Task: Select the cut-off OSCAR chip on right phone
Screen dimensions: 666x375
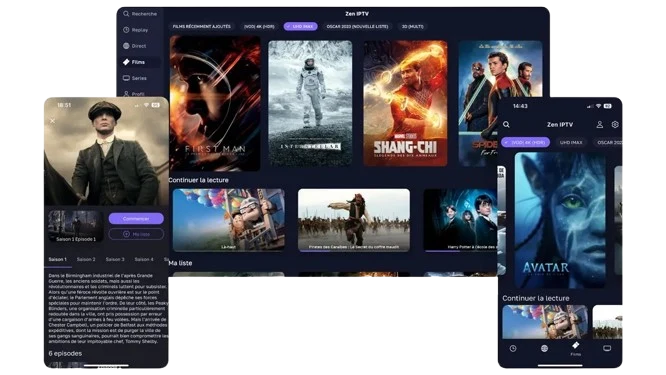Action: (608, 142)
